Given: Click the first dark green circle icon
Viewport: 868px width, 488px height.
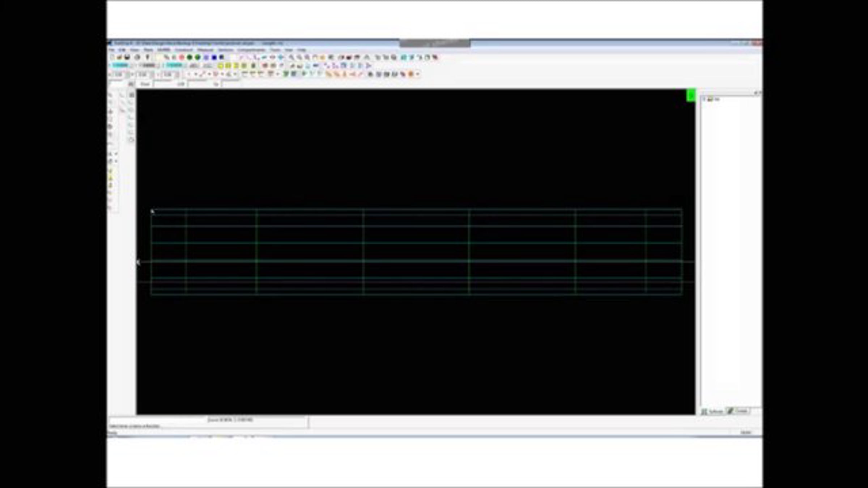Looking at the screenshot, I should point(190,57).
